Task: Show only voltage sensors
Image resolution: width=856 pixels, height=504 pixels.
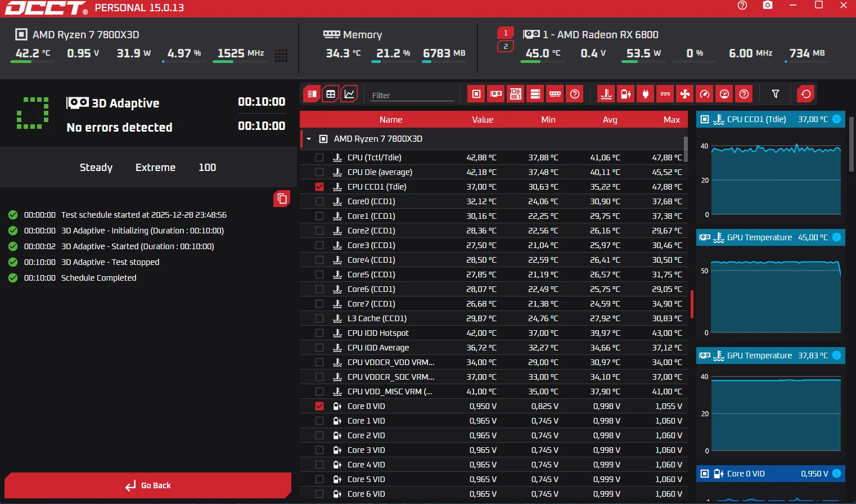Action: (626, 94)
